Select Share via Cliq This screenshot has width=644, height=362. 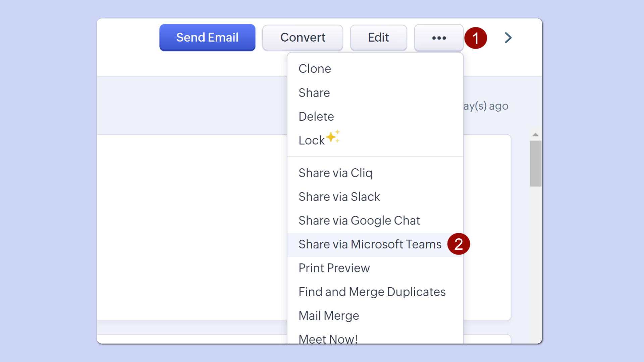click(x=335, y=173)
